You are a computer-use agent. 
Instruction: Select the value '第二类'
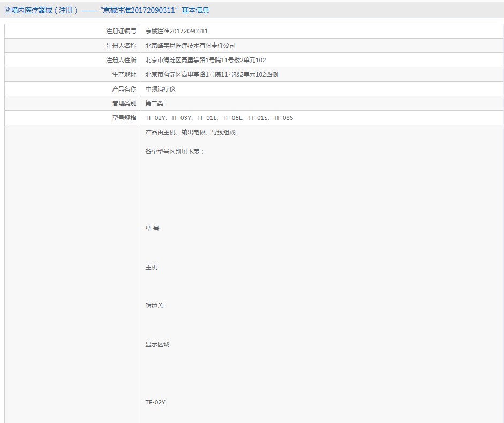154,103
